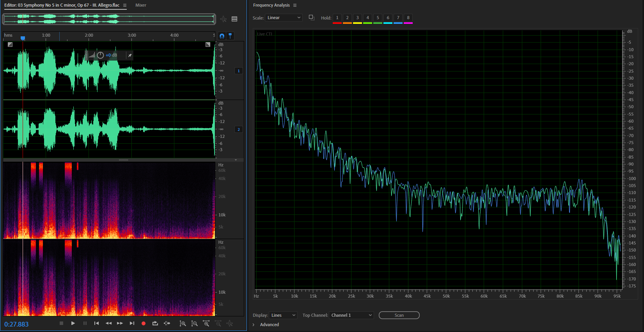644x332 pixels.
Task: Toggle Hold button 3
Action: coord(358,18)
